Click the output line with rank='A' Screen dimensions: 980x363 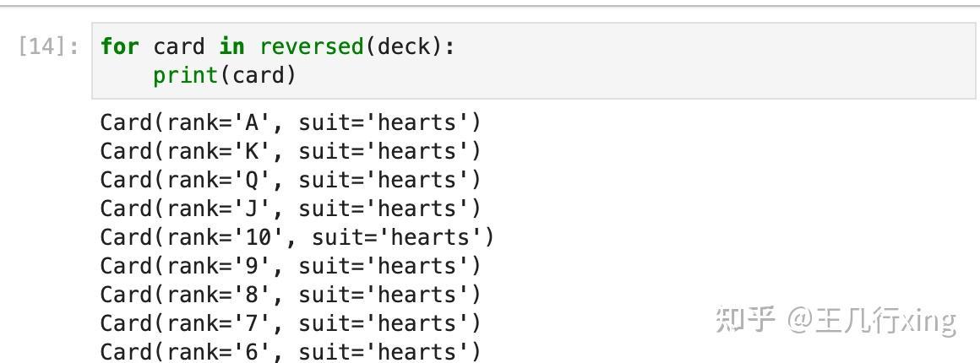coord(290,122)
